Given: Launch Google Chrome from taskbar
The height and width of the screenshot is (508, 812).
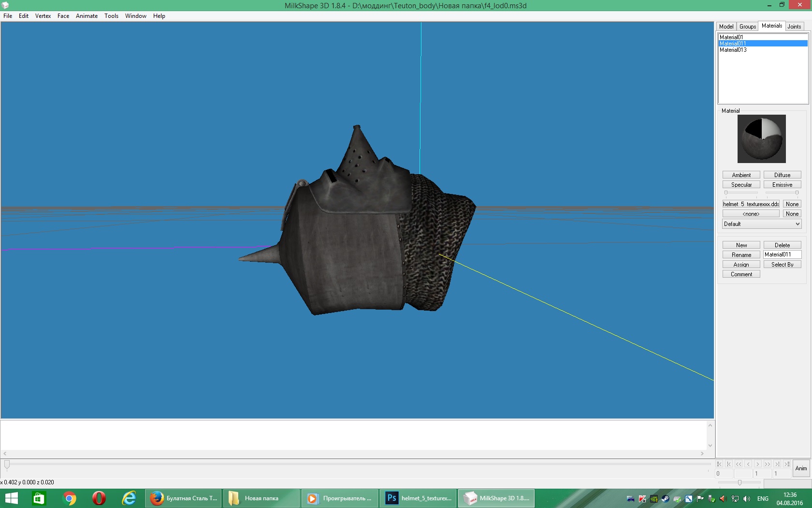Looking at the screenshot, I should tap(70, 498).
